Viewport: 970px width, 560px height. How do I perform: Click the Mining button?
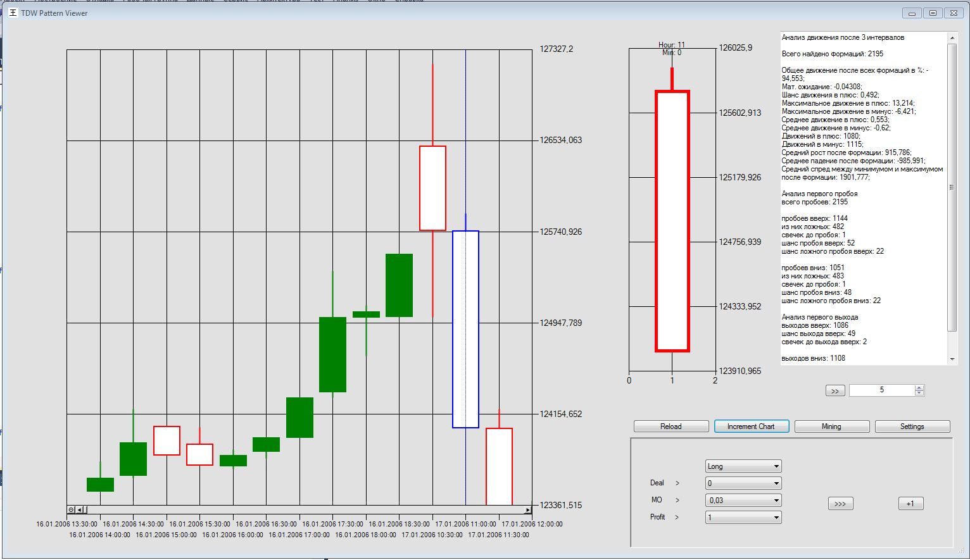(832, 426)
